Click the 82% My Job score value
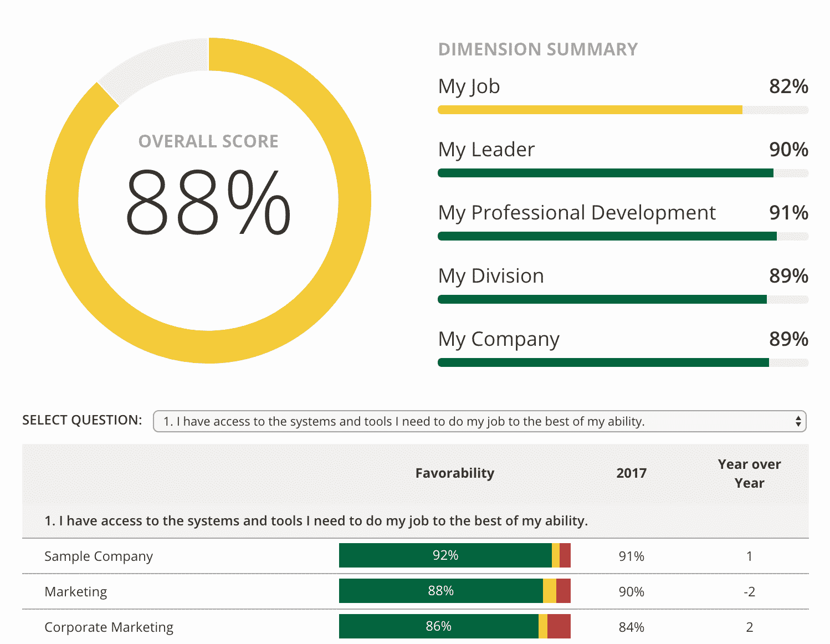830x644 pixels. (788, 86)
